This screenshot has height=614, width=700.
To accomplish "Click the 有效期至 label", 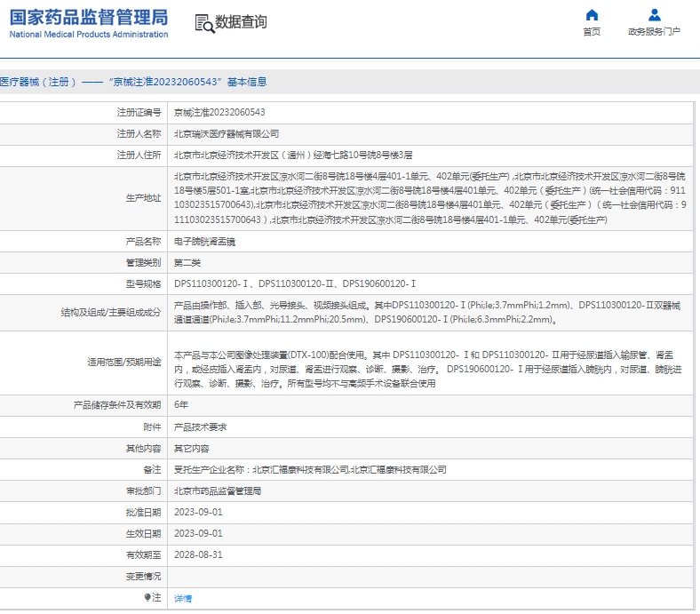I will [x=143, y=555].
